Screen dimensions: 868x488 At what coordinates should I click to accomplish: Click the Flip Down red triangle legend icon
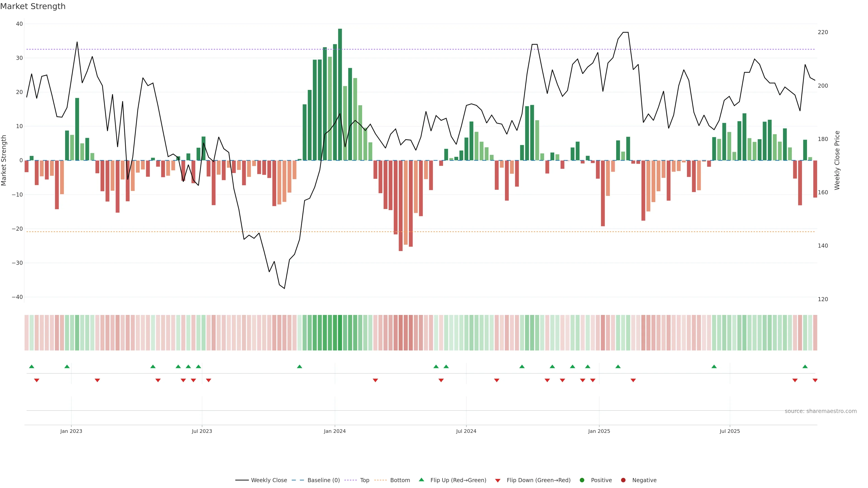point(498,480)
